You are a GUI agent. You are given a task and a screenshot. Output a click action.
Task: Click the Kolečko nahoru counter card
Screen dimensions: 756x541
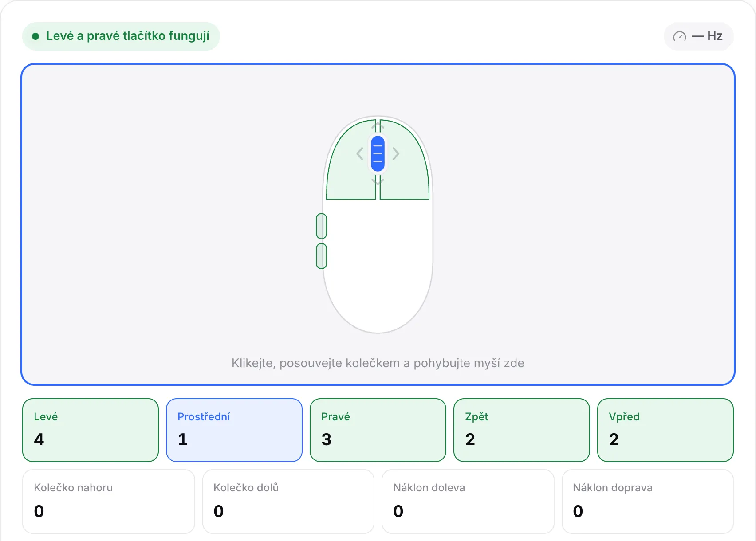tap(109, 502)
